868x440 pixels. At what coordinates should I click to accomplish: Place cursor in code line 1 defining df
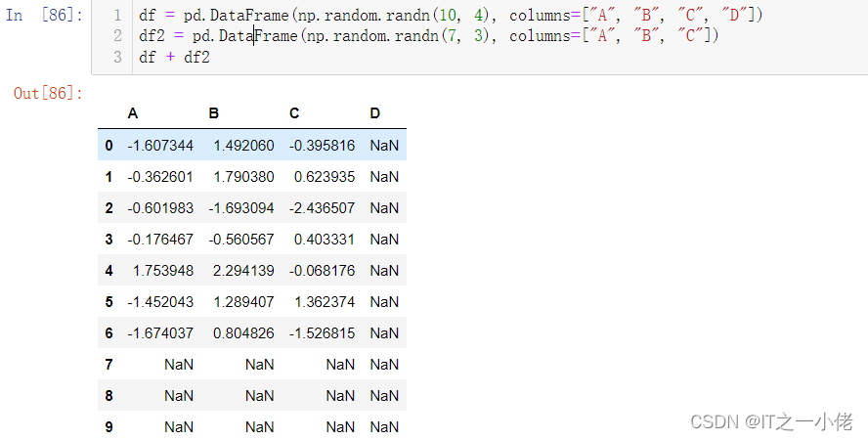point(451,15)
